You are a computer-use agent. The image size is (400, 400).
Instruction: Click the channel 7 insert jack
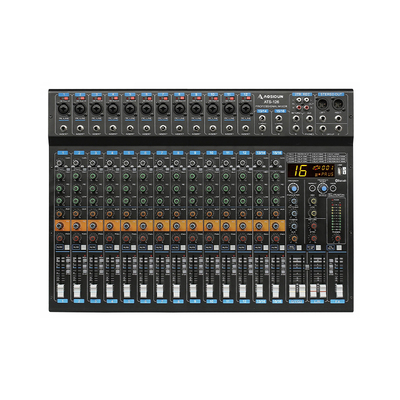[163, 128]
